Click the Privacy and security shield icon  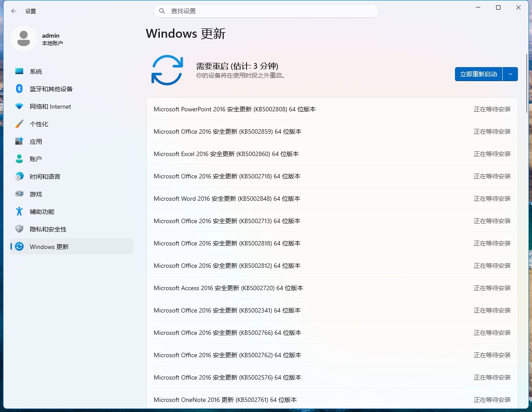click(x=19, y=229)
